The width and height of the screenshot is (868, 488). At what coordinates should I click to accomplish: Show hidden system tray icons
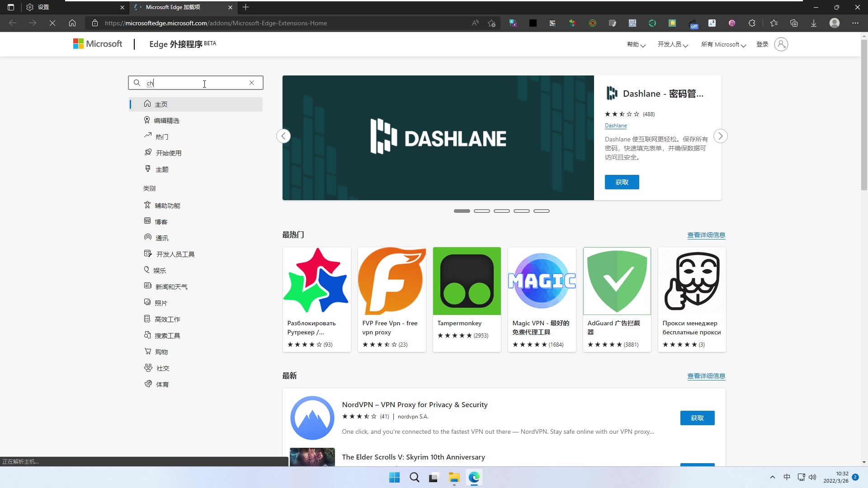pos(773,477)
